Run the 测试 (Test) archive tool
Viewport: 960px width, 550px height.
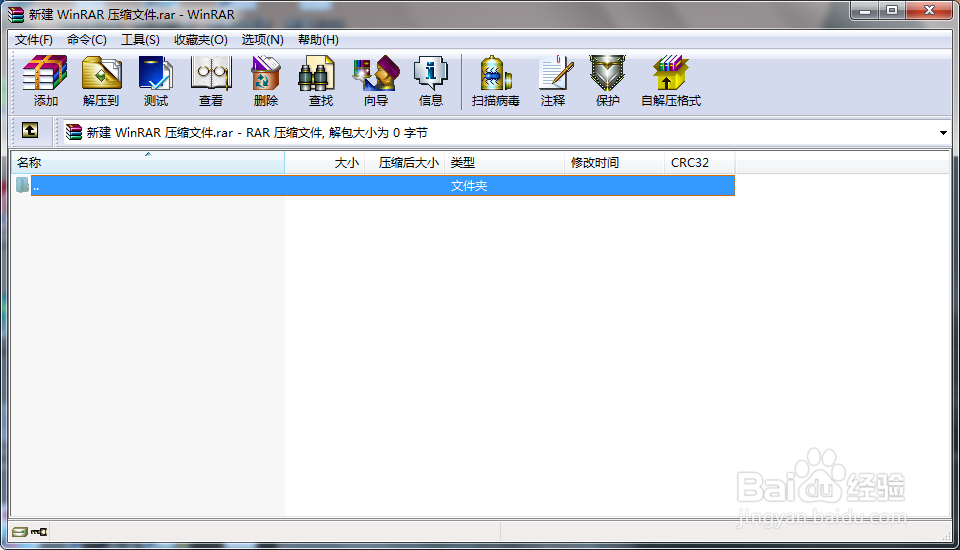(156, 81)
